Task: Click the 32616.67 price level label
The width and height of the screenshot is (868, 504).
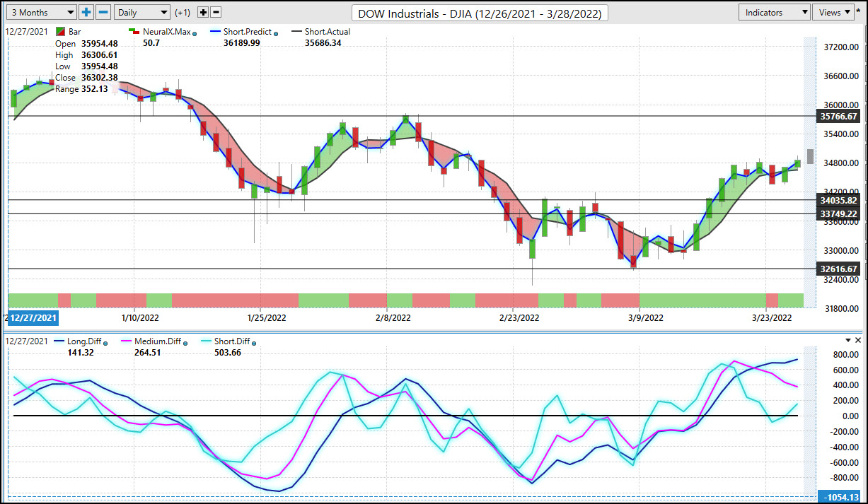Action: click(x=838, y=269)
